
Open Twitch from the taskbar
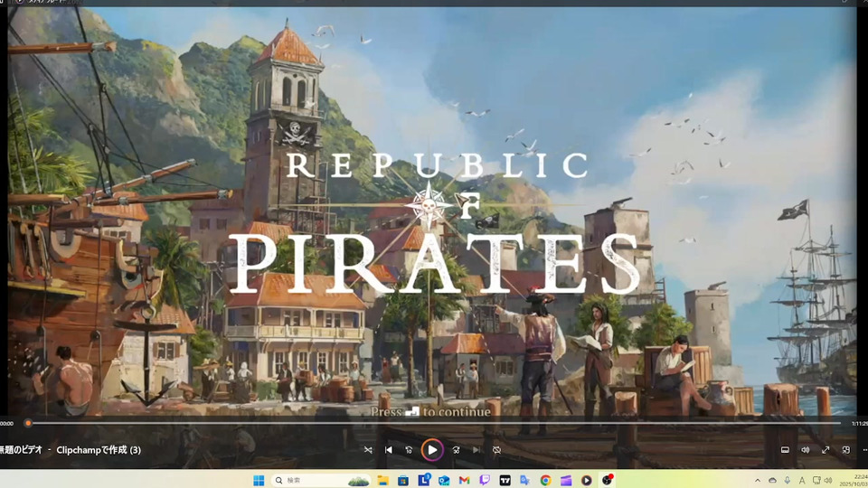[485, 480]
